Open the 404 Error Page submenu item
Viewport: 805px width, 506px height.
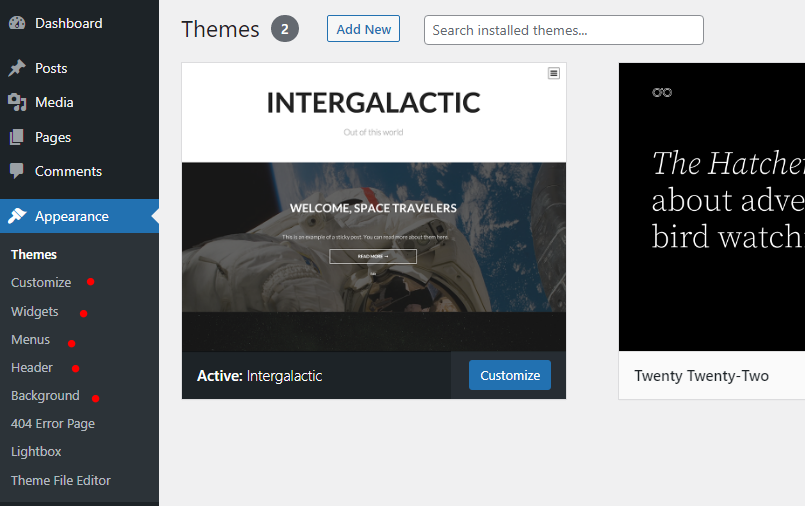53,424
